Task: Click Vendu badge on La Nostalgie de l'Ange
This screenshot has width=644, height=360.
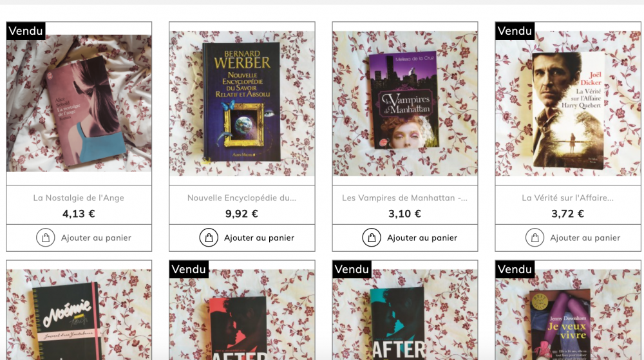Action: [26, 31]
